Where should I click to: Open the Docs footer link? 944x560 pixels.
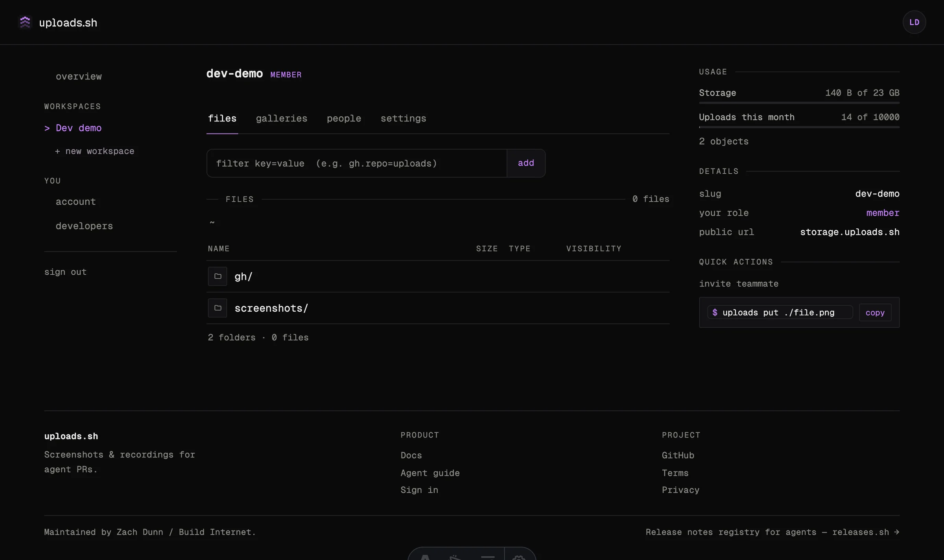click(x=411, y=455)
